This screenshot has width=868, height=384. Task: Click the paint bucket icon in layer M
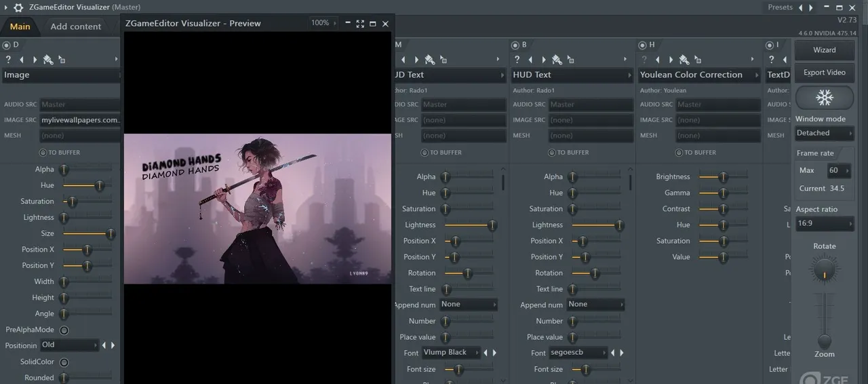tap(430, 60)
